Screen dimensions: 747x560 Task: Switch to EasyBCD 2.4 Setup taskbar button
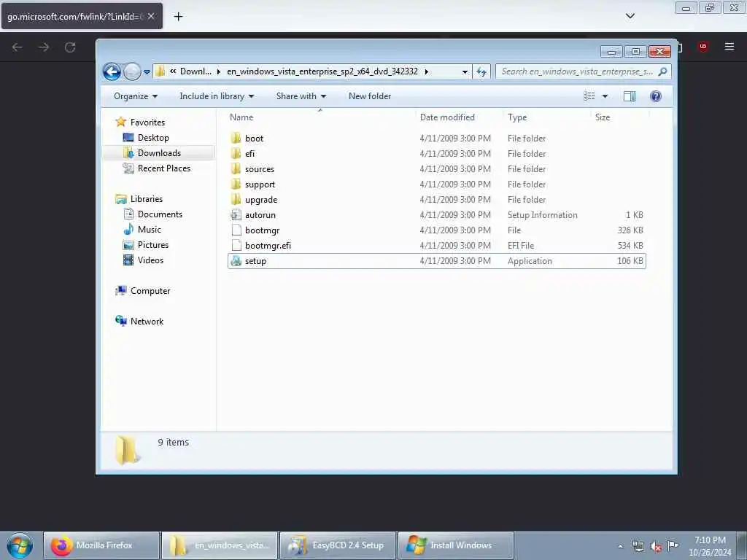coord(338,545)
